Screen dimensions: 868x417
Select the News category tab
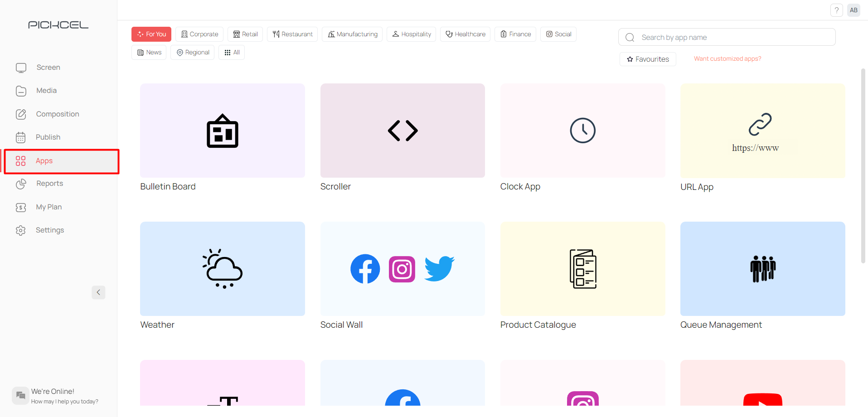149,52
